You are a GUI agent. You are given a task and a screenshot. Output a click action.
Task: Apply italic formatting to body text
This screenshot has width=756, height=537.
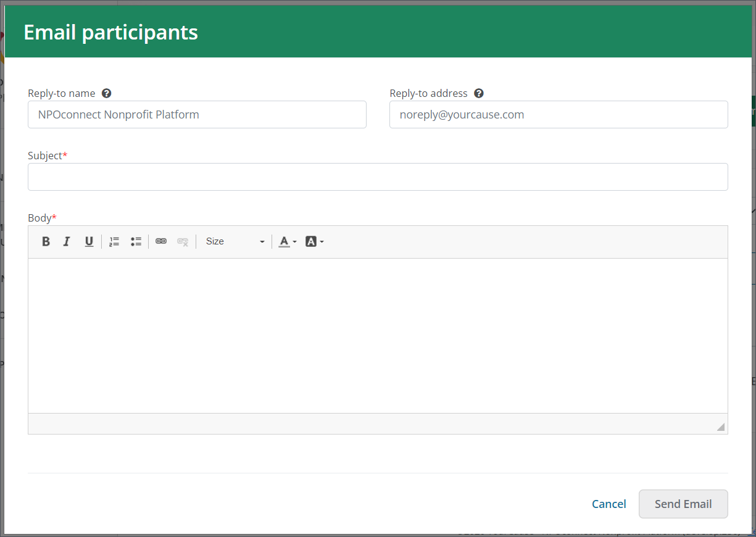point(67,241)
